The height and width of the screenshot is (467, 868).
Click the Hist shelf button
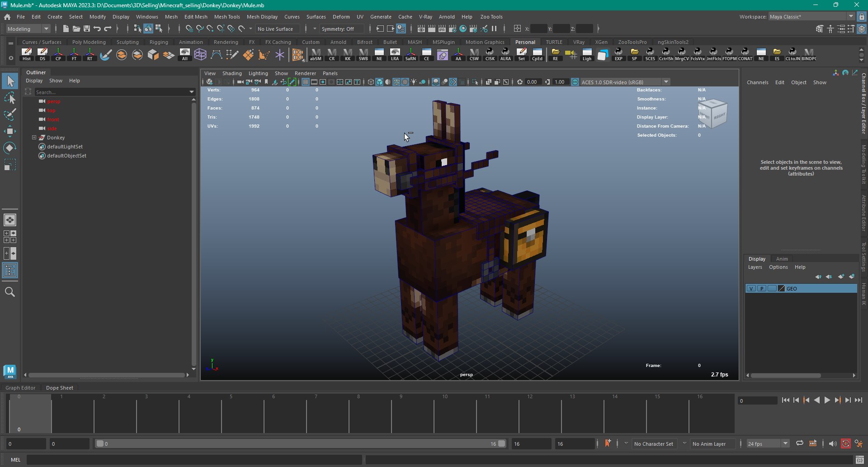click(x=27, y=54)
